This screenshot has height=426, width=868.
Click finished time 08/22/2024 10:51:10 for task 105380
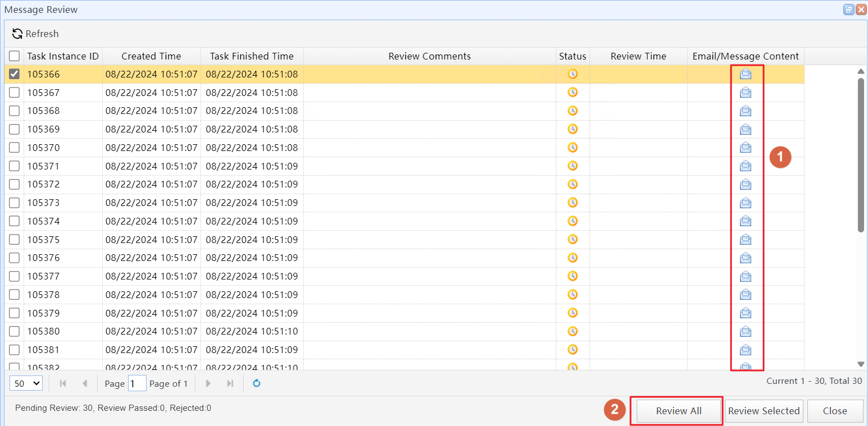tap(252, 331)
